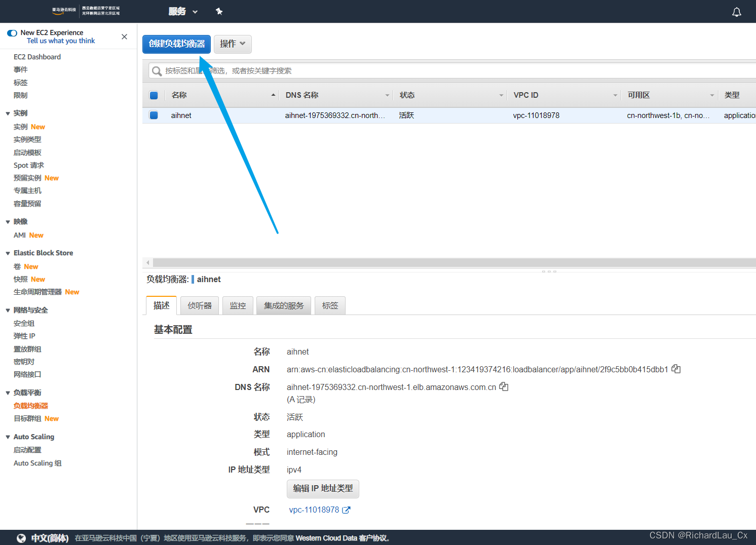The image size is (756, 545).
Task: Open 启动模板 in sidebar
Action: pyautogui.click(x=27, y=152)
